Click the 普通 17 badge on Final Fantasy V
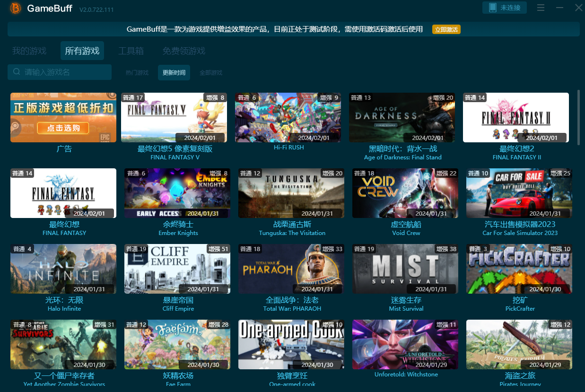The height and width of the screenshot is (392, 585). (x=133, y=98)
